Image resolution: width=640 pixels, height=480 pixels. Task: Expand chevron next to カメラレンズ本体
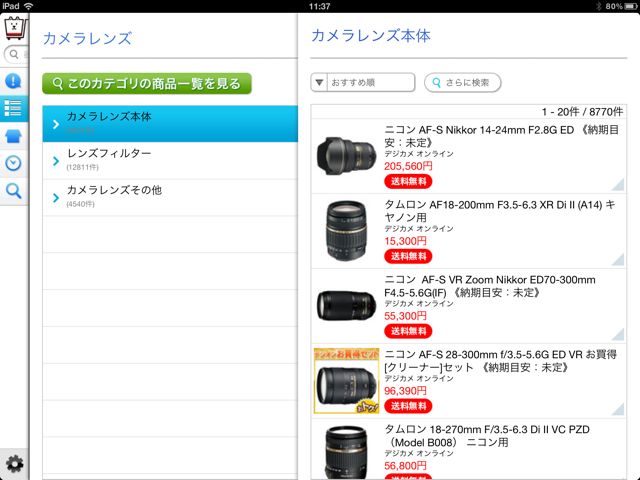coord(56,124)
